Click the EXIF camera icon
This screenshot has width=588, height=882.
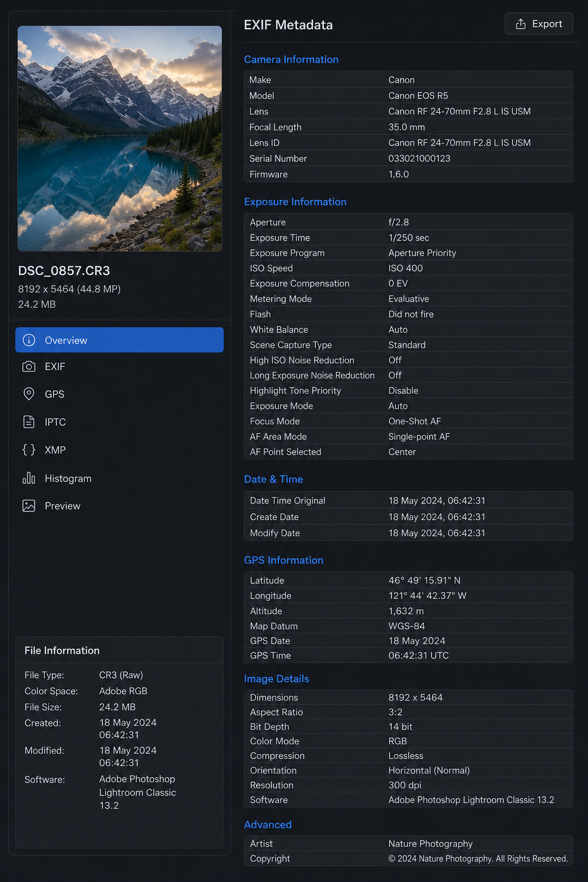29,366
